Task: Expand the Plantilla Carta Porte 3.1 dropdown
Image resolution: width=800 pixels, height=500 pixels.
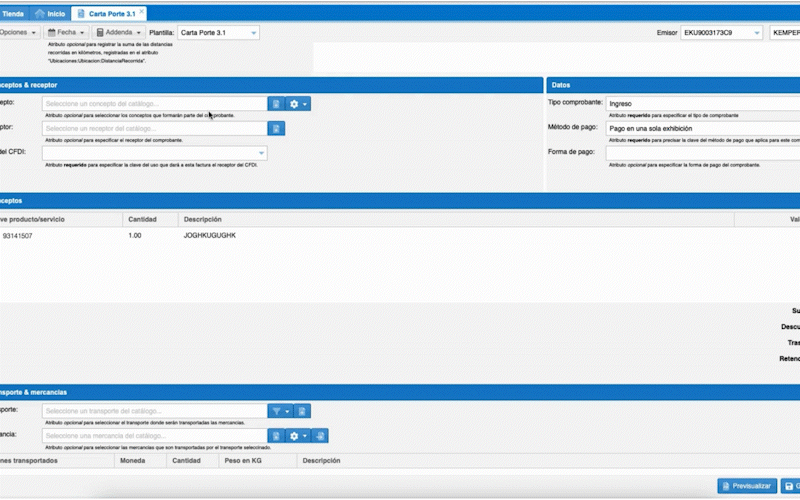Action: pos(254,33)
